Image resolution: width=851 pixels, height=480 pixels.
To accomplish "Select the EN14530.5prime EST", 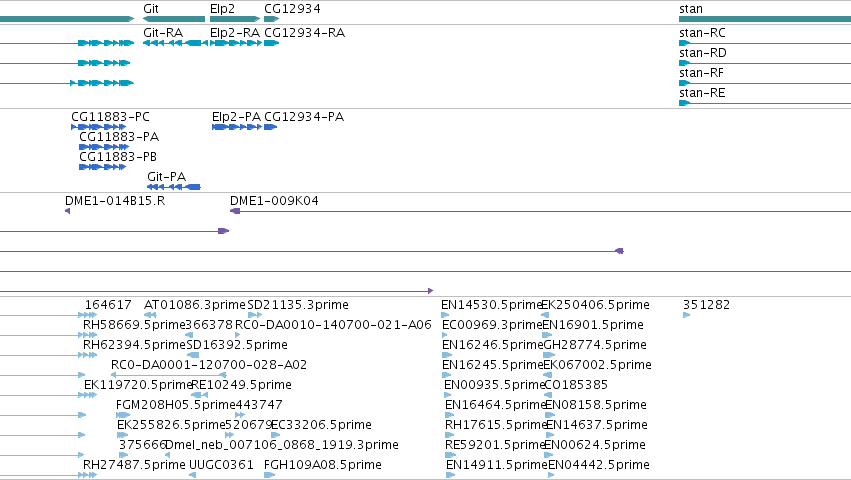I will click(x=492, y=305).
